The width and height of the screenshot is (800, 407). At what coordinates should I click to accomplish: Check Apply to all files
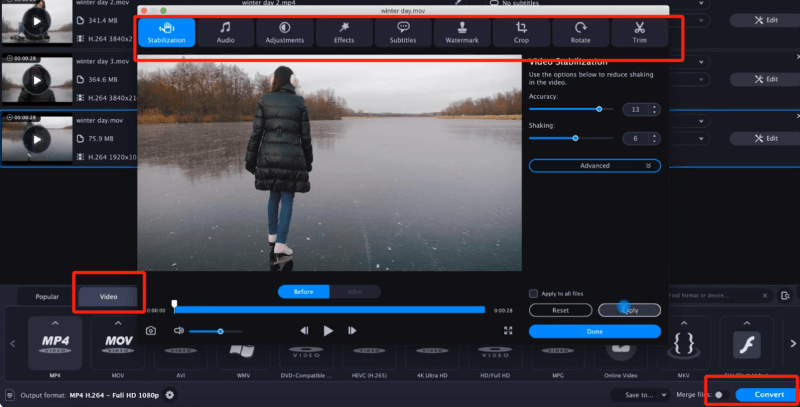coord(533,294)
